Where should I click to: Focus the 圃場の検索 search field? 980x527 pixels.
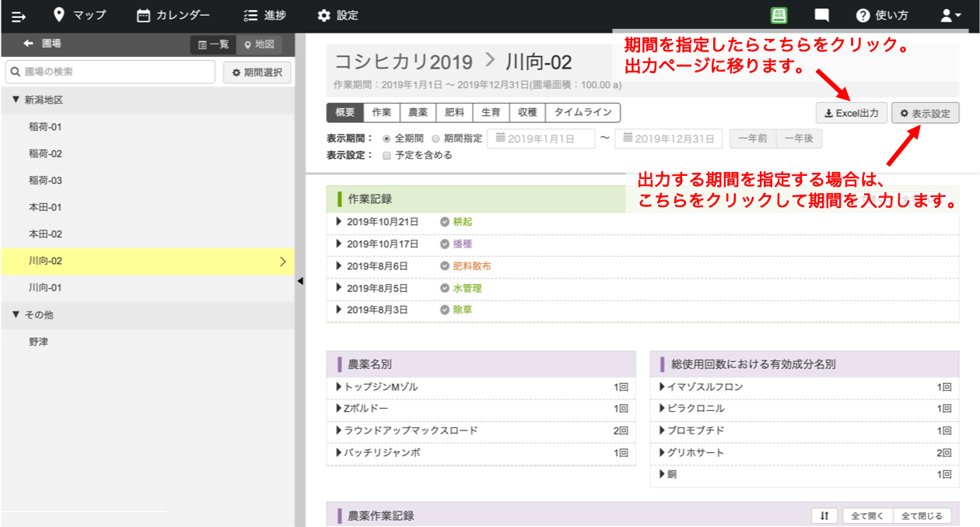click(110, 72)
